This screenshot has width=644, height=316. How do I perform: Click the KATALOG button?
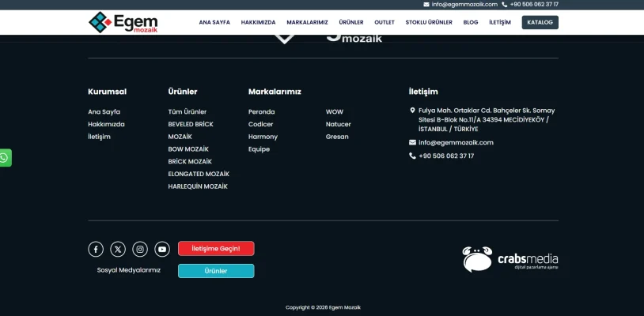[x=540, y=23]
